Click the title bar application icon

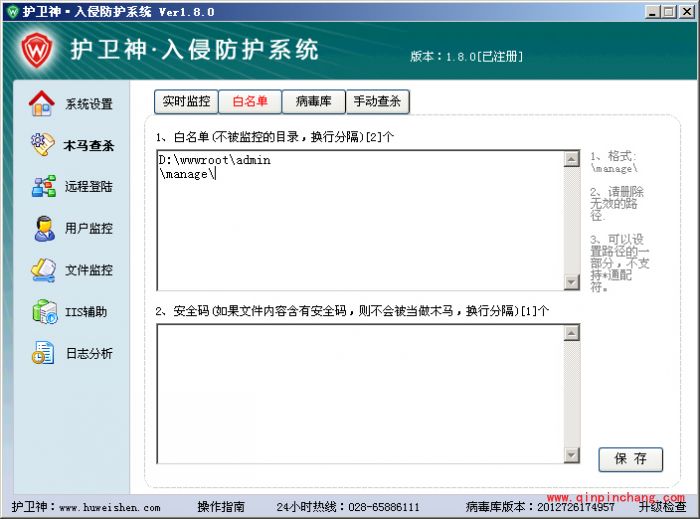click(13, 12)
